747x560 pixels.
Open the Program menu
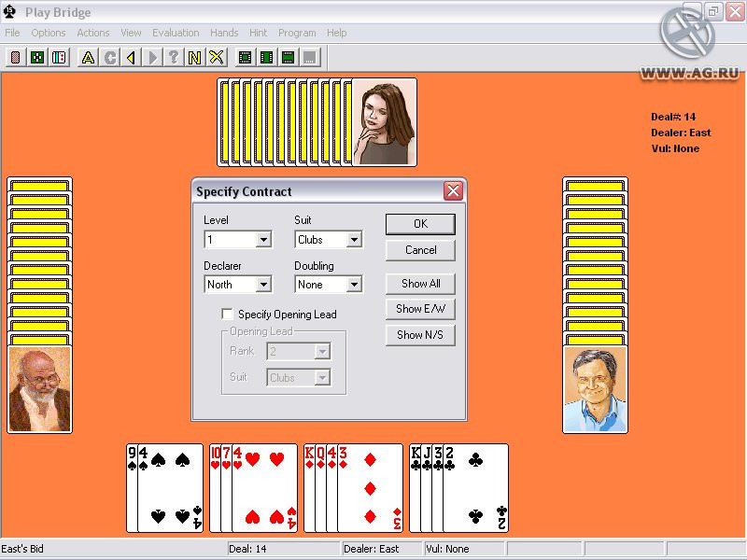tap(297, 33)
